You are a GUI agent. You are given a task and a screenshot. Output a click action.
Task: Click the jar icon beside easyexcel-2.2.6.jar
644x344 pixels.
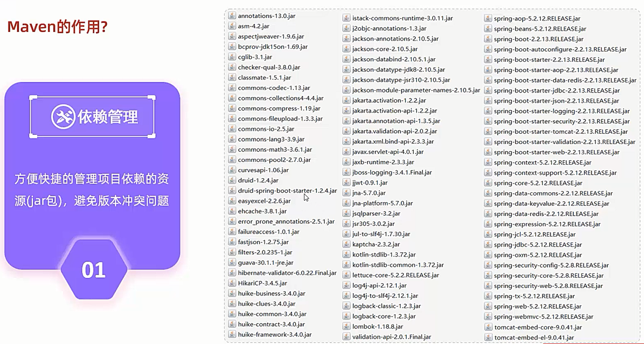coord(232,200)
